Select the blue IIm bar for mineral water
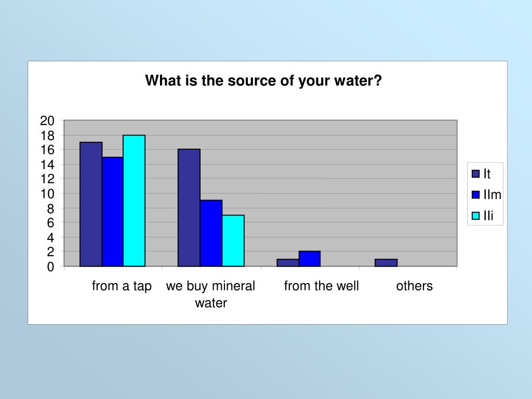This screenshot has width=532, height=399. [211, 233]
